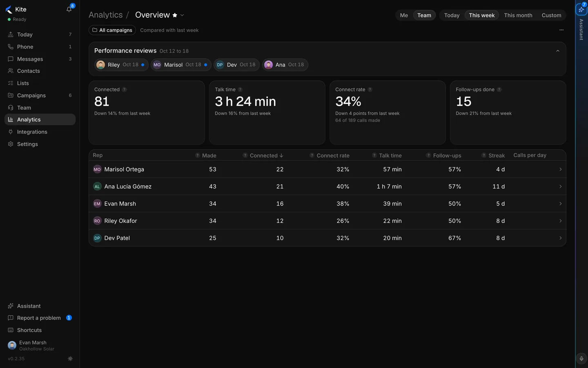Expand Ana Lucía Gómez row chevron
Image resolution: width=588 pixels, height=368 pixels.
click(x=560, y=186)
